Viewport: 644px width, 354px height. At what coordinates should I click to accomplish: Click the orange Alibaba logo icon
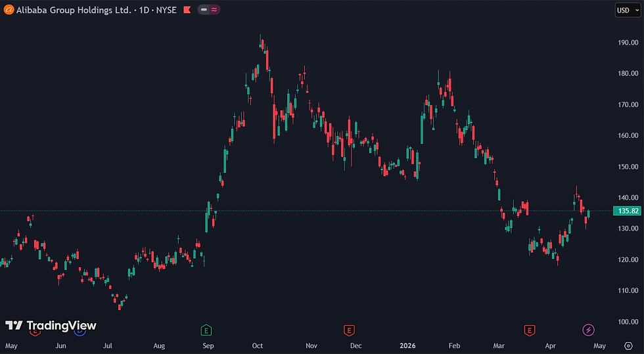point(9,10)
